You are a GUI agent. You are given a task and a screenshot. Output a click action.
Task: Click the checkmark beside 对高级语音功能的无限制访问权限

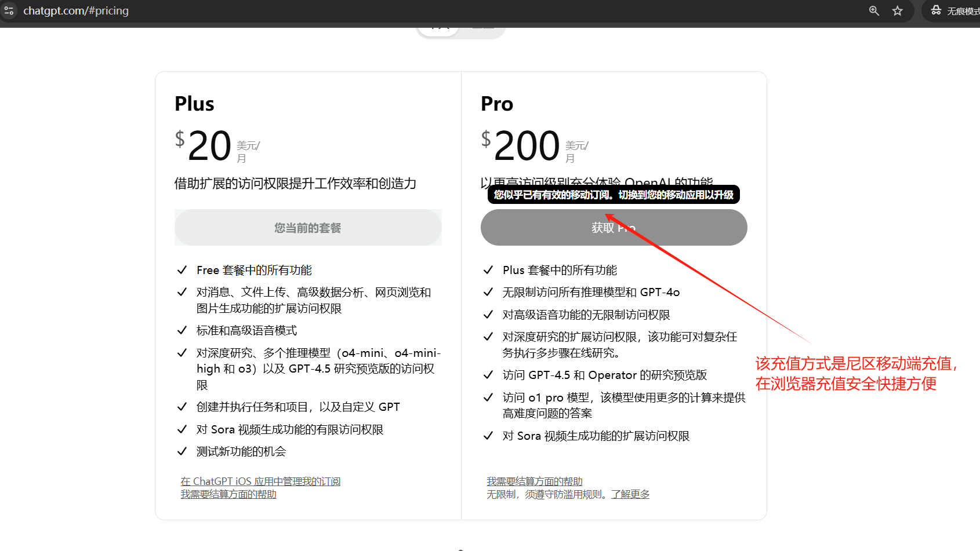(x=488, y=315)
